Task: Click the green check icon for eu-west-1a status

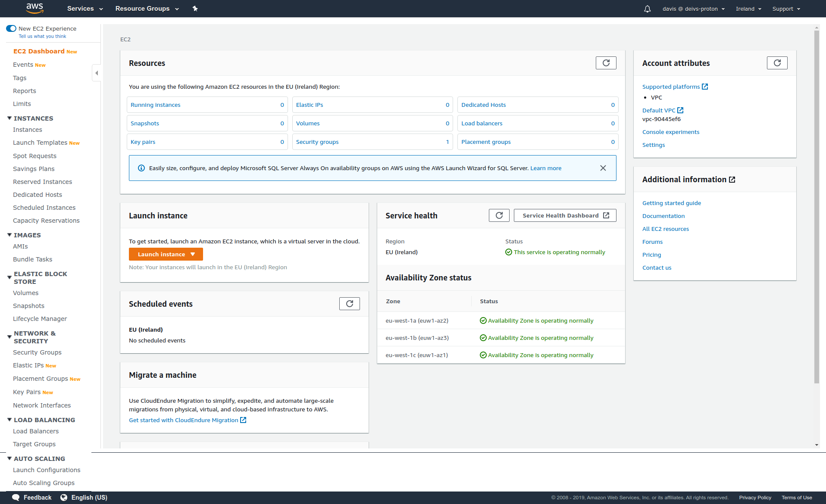Action: [483, 320]
